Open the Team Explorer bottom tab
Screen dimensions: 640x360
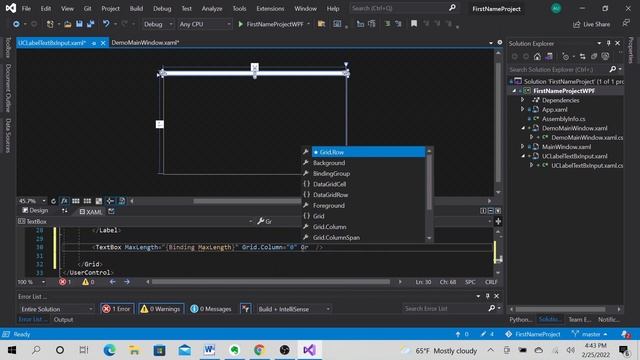(x=580, y=320)
